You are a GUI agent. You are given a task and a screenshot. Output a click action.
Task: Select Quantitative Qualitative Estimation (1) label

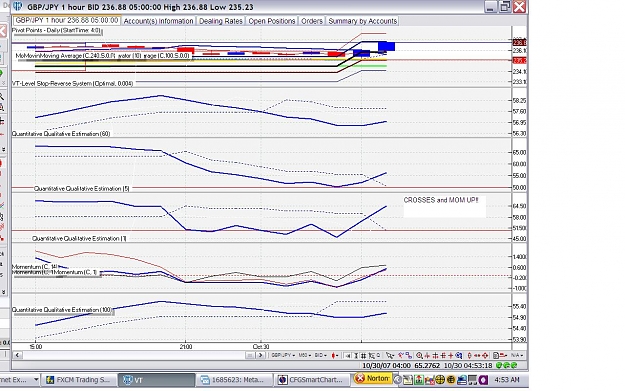[x=79, y=238]
